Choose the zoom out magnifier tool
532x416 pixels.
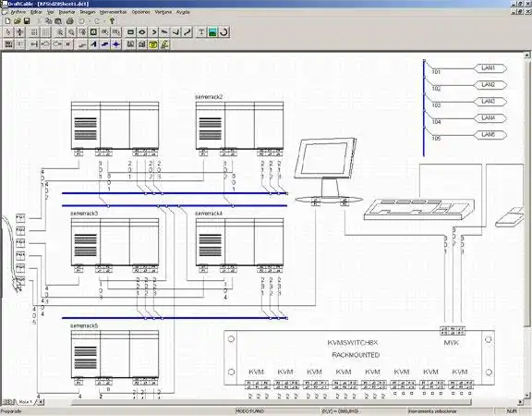tap(71, 32)
